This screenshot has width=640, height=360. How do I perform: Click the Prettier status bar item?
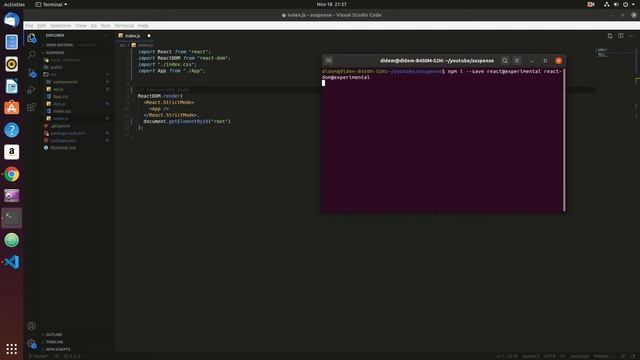(x=603, y=356)
